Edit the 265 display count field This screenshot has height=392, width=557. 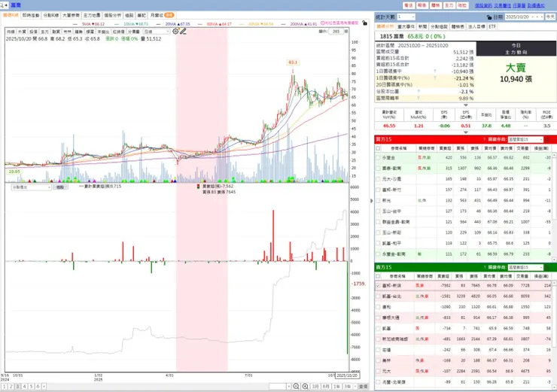coord(336,32)
